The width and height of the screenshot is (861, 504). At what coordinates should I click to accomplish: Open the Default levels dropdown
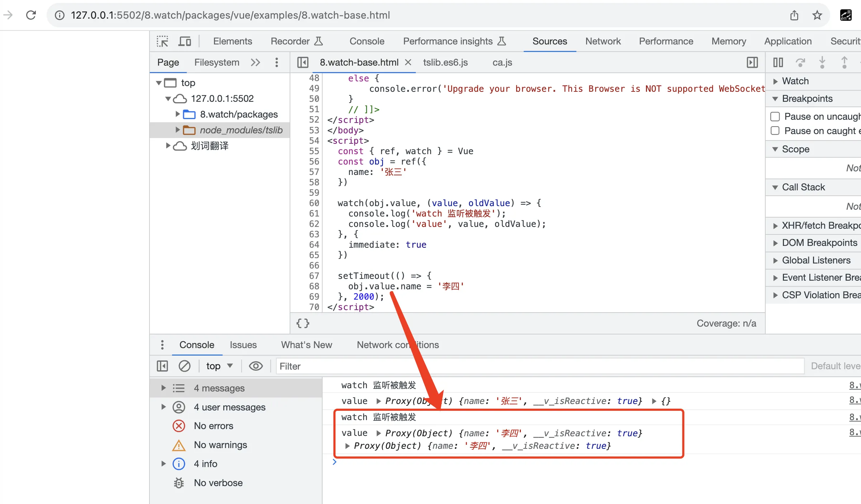click(x=835, y=366)
